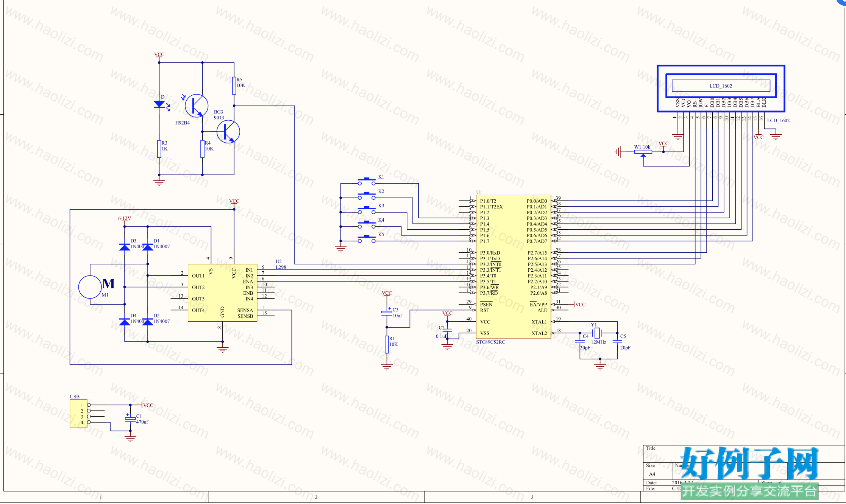This screenshot has height=504, width=846.
Task: Click crystal oscillator Y1 symbol
Action: [x=597, y=333]
